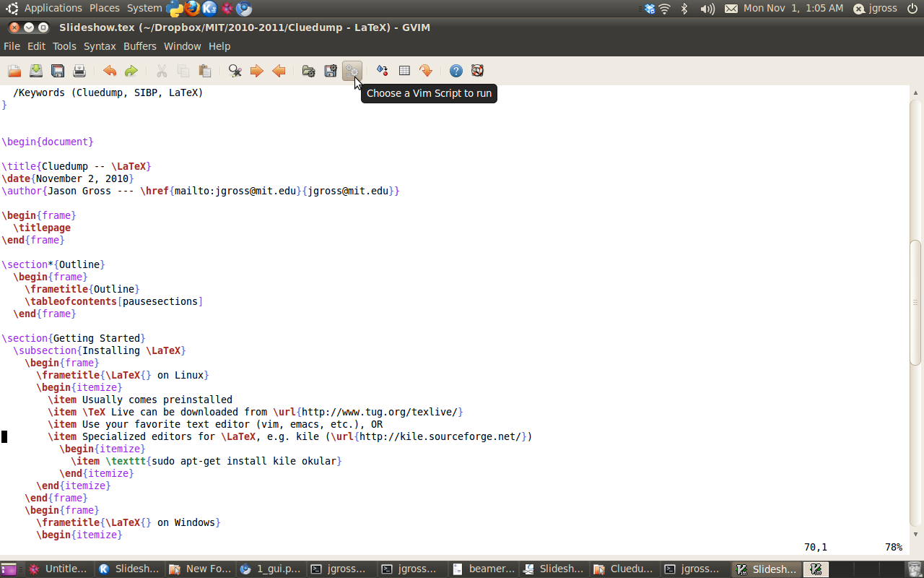924x578 pixels.
Task: Click the Build Tags table icon
Action: (404, 71)
